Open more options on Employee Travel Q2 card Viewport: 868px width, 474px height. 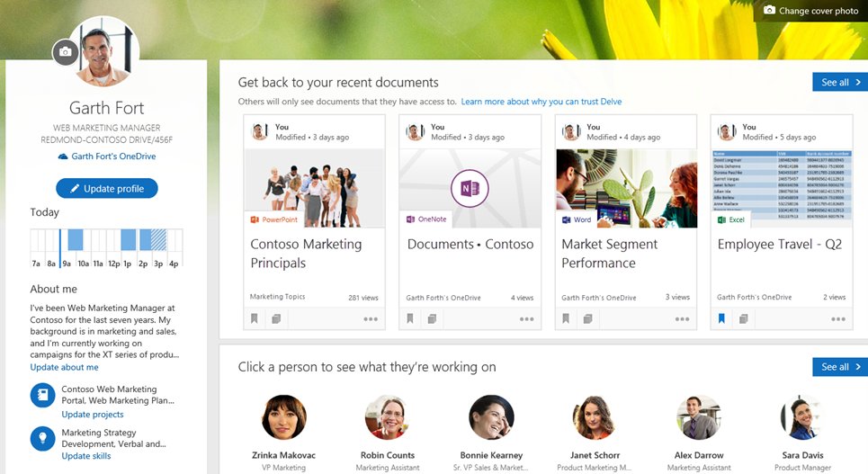[838, 319]
